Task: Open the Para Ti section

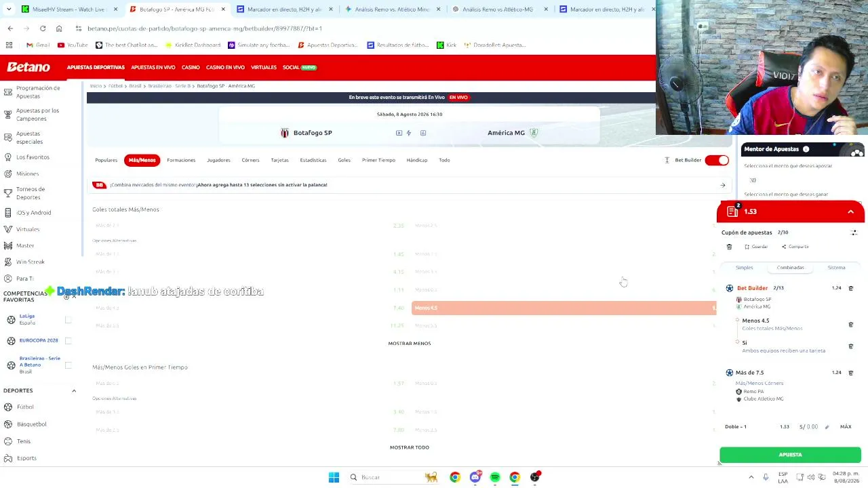Action: pos(25,279)
